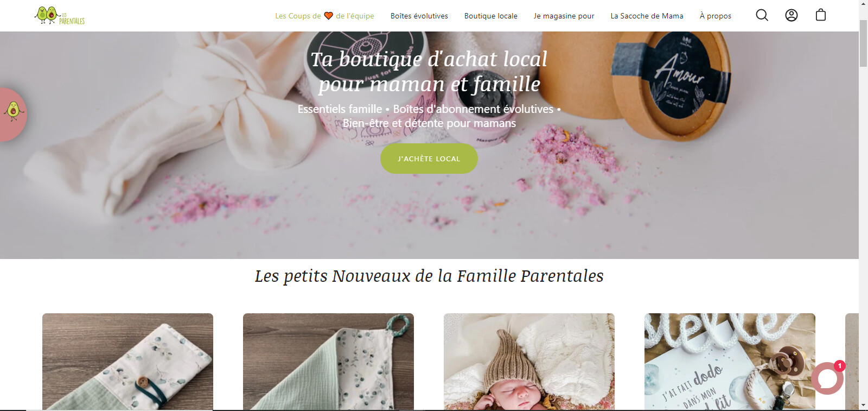868x411 pixels.
Task: Click the Les Parentales avocado logo
Action: click(60, 16)
